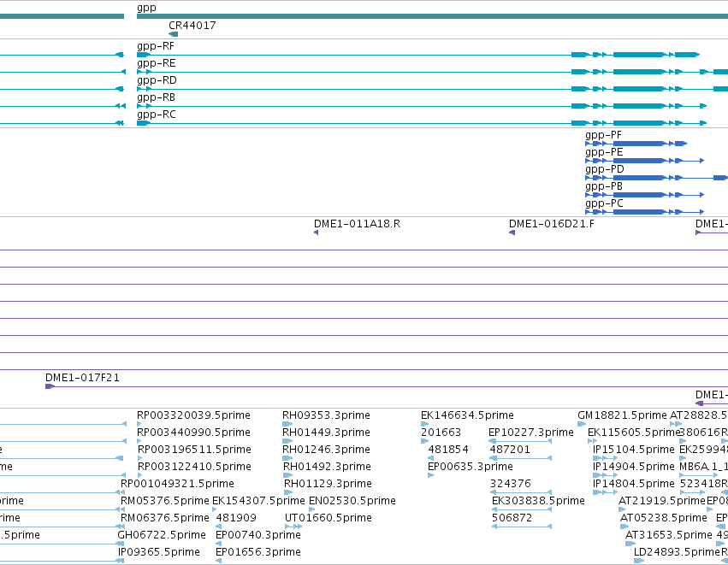Select DME1-011A18.R label
The image size is (728, 565).
tap(357, 224)
